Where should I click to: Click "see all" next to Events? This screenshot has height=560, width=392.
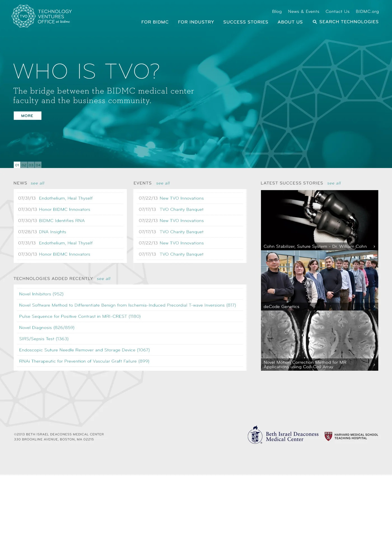(x=163, y=183)
